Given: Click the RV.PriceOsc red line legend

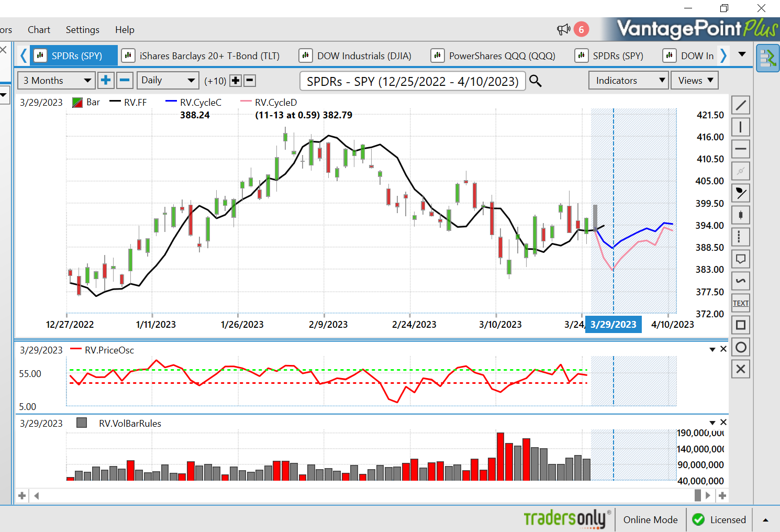Looking at the screenshot, I should (x=103, y=350).
